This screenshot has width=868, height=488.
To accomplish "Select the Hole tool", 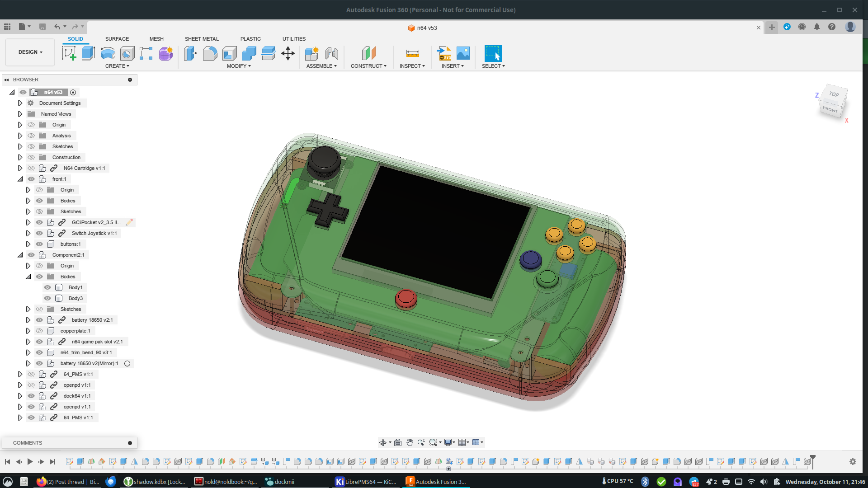I will (127, 53).
